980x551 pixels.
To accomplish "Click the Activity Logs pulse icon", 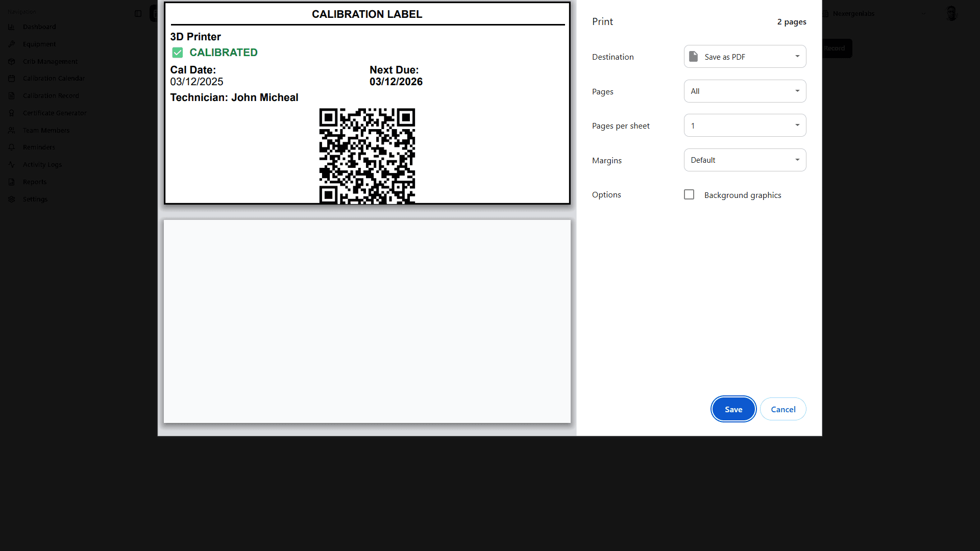I will click(11, 165).
